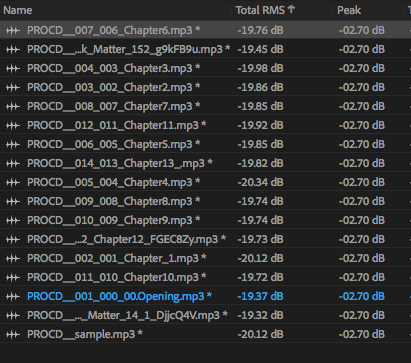
Task: Click waveform icon for Chapter2.mp3
Action: click(13, 87)
